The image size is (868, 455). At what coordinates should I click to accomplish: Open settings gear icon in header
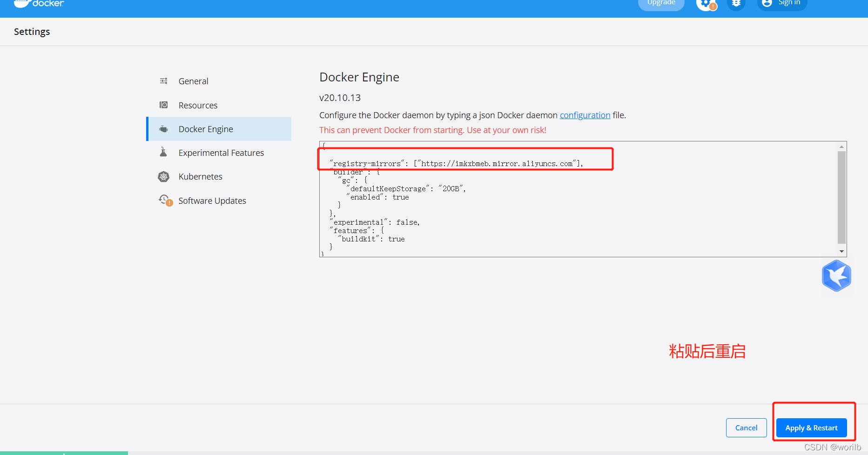[x=707, y=4]
